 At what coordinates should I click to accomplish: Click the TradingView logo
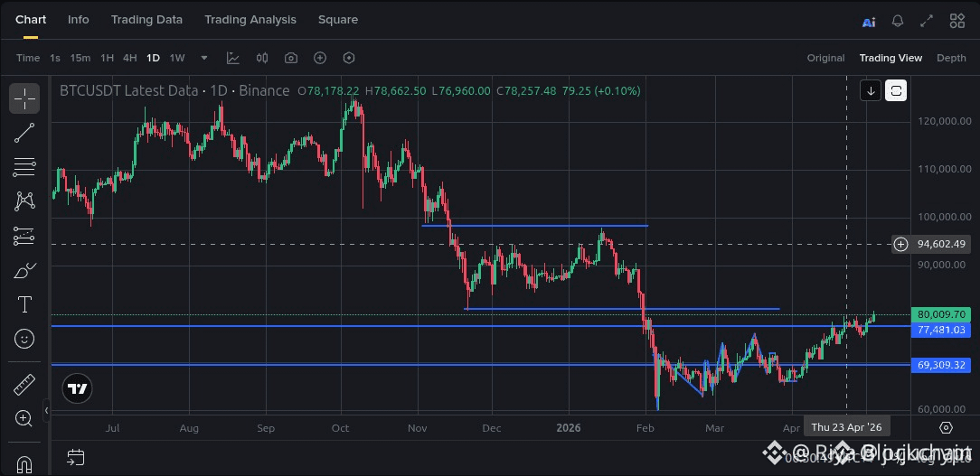point(78,389)
